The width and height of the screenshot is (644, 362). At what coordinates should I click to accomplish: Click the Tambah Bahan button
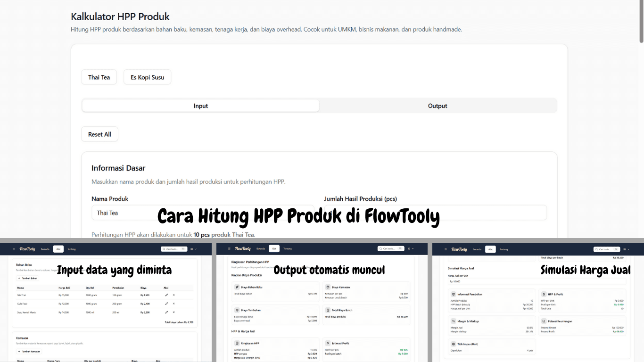tap(28, 278)
